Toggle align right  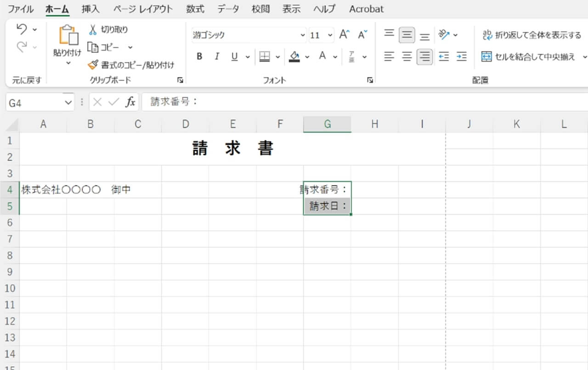[425, 57]
